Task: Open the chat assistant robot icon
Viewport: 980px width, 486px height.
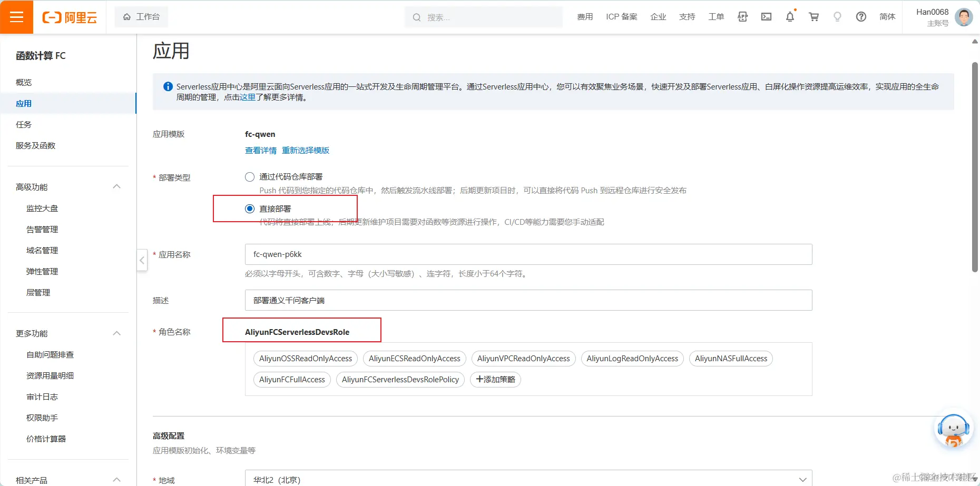Action: tap(954, 430)
